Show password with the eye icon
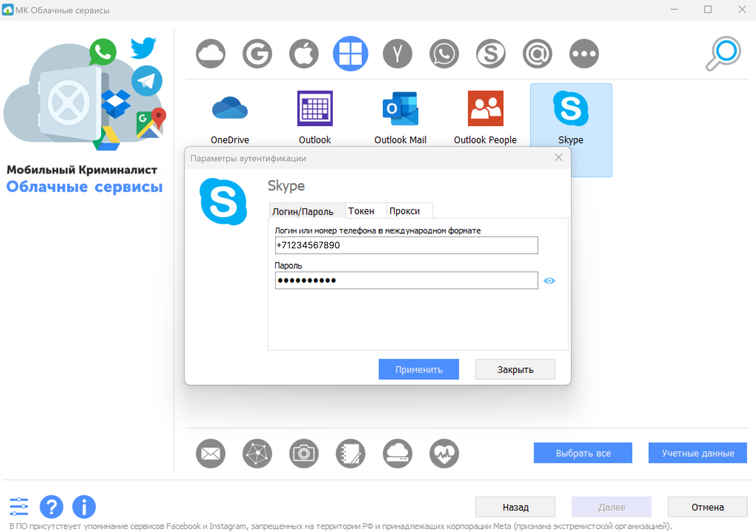The image size is (756, 532). click(x=549, y=281)
